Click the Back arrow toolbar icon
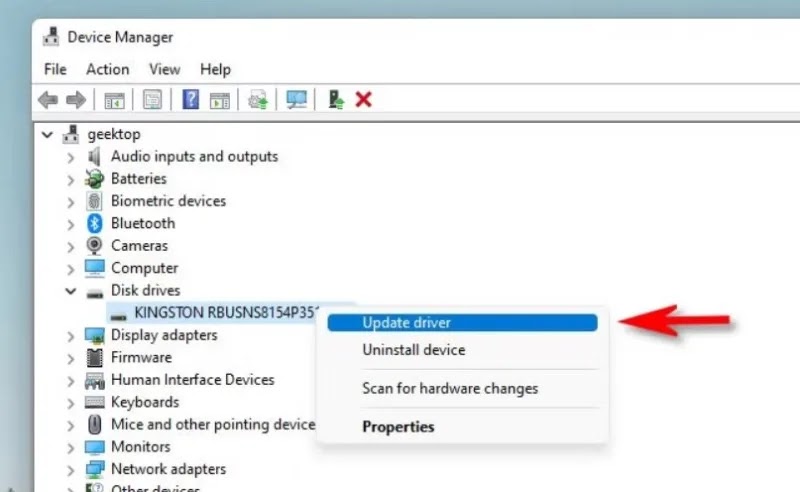Viewport: 800px width, 492px height. (x=48, y=100)
